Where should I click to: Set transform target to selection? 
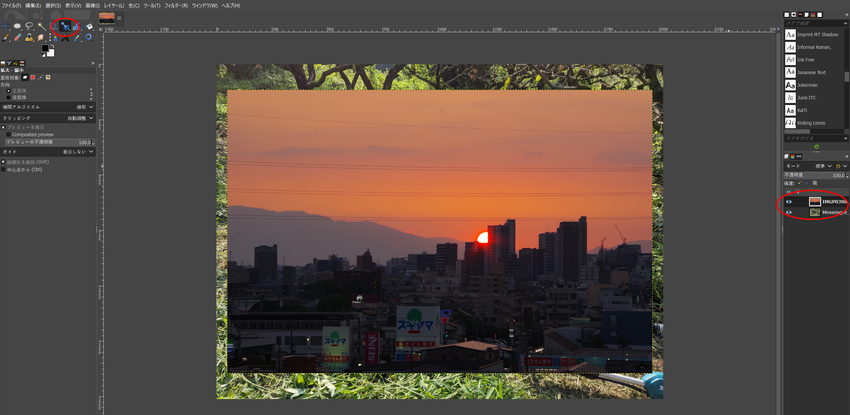33,77
